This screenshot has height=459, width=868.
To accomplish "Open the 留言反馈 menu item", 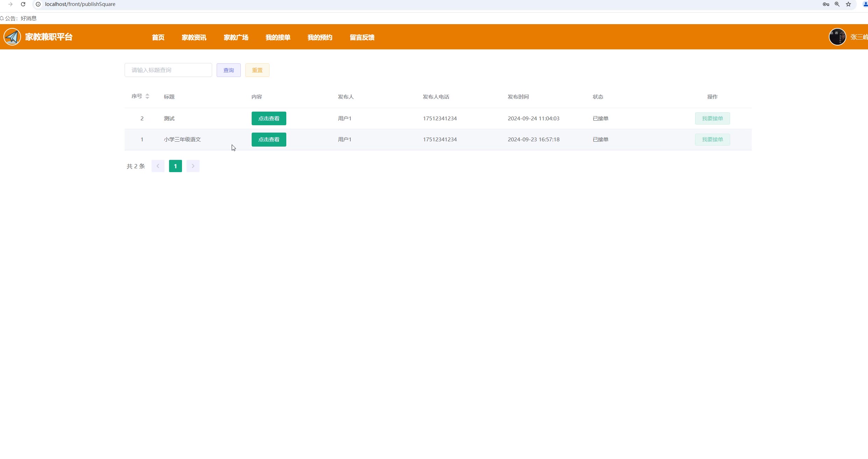I will coord(362,37).
